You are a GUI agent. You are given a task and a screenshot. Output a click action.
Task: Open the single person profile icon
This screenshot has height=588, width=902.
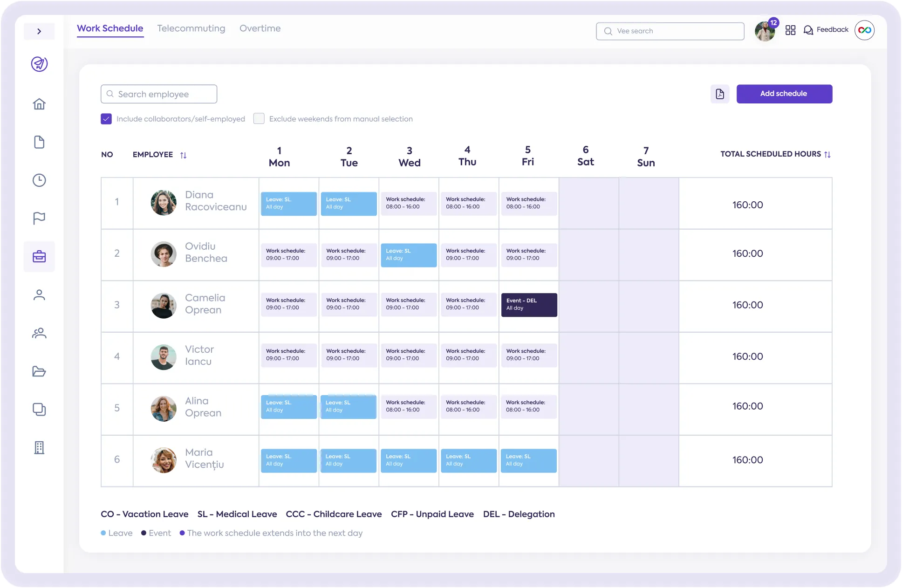point(39,295)
